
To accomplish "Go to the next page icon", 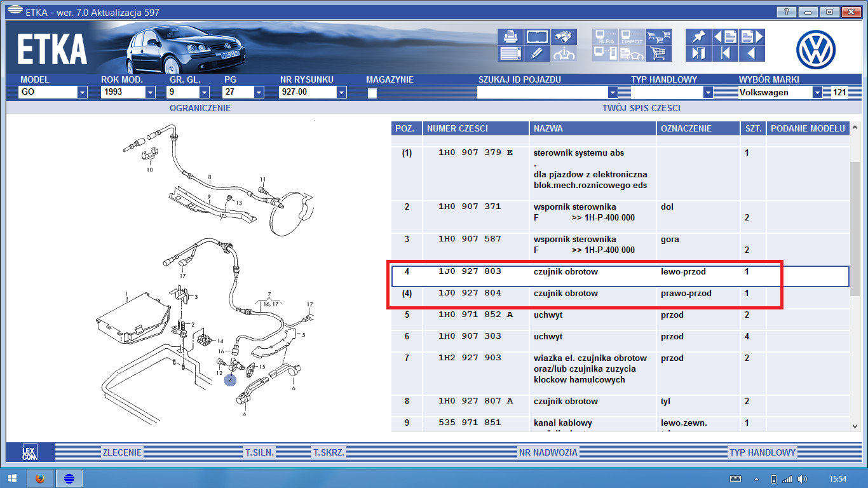I will pos(751,37).
